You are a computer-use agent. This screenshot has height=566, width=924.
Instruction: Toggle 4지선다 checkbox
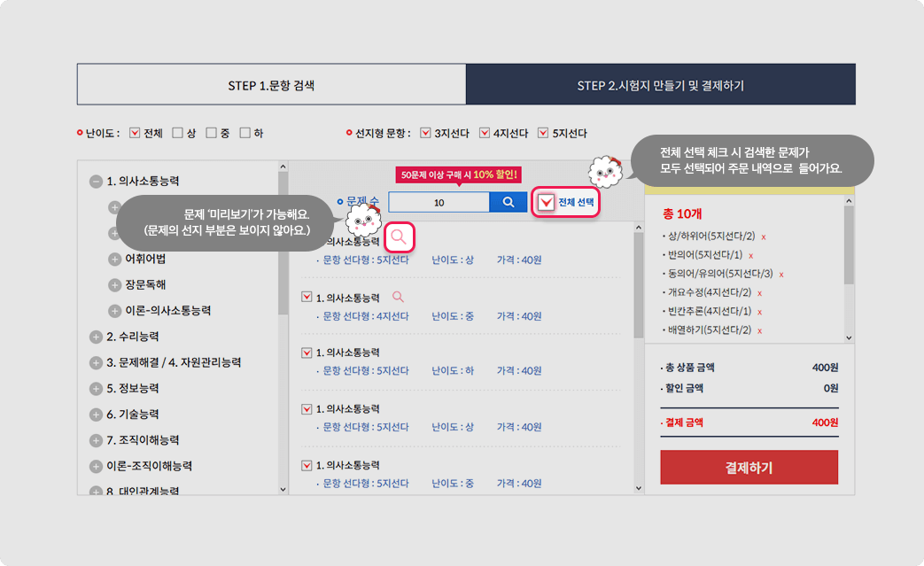(x=485, y=133)
